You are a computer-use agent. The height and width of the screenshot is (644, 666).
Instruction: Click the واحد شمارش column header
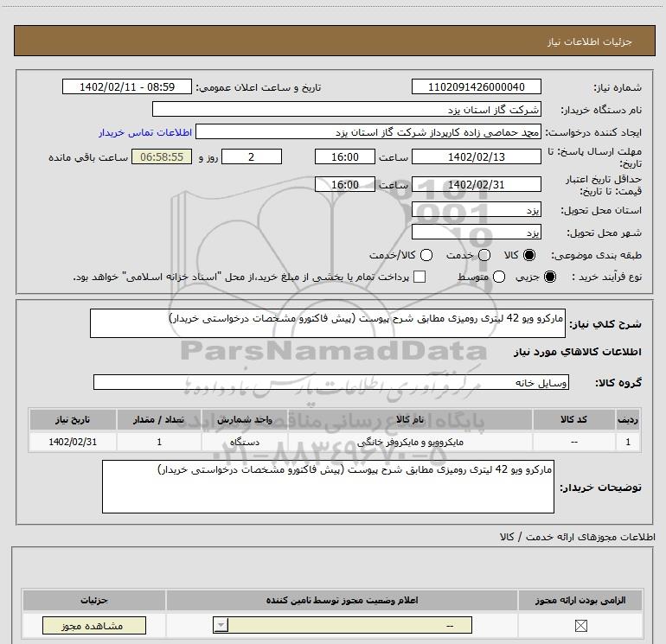245,419
